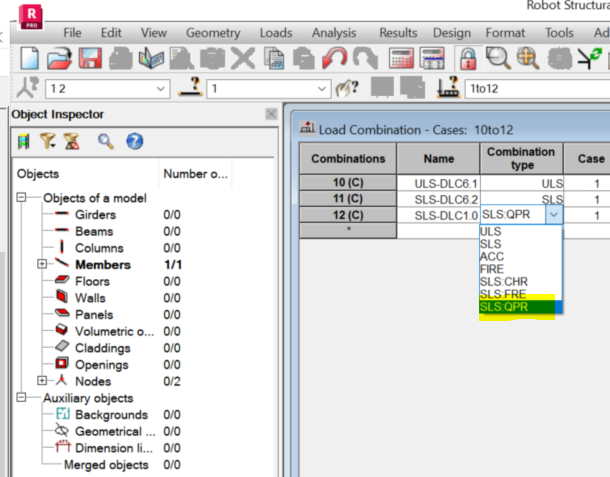Click the Robot R PRO app icon

31,17
